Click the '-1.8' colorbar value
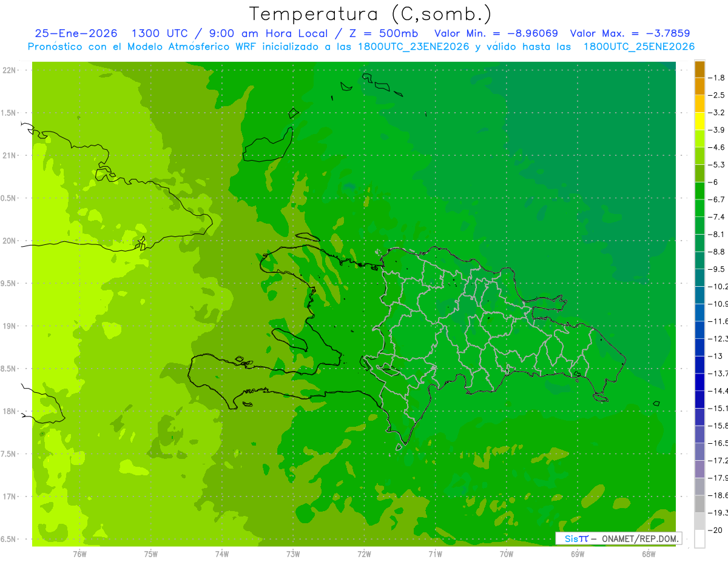The image size is (728, 562). point(716,78)
